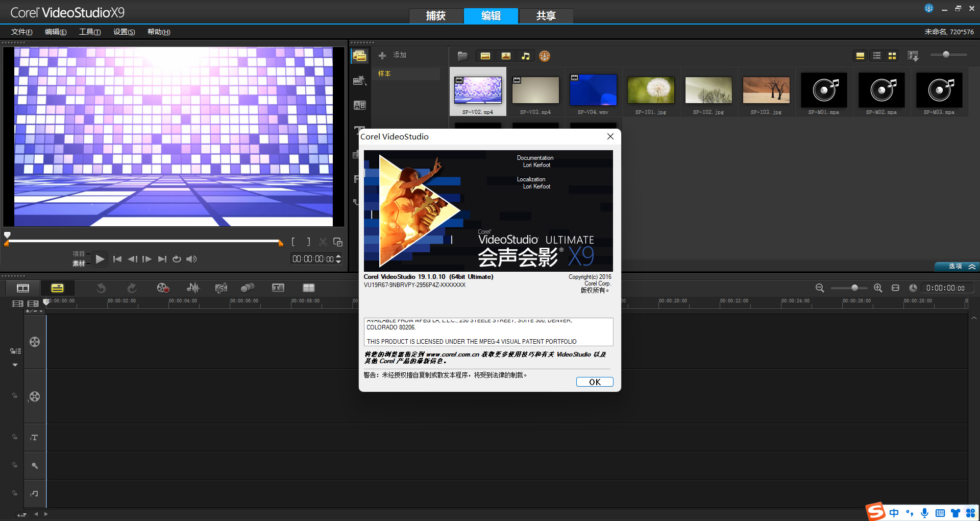The width and height of the screenshot is (980, 521).
Task: Toggle showing audio files in library
Action: coord(526,56)
